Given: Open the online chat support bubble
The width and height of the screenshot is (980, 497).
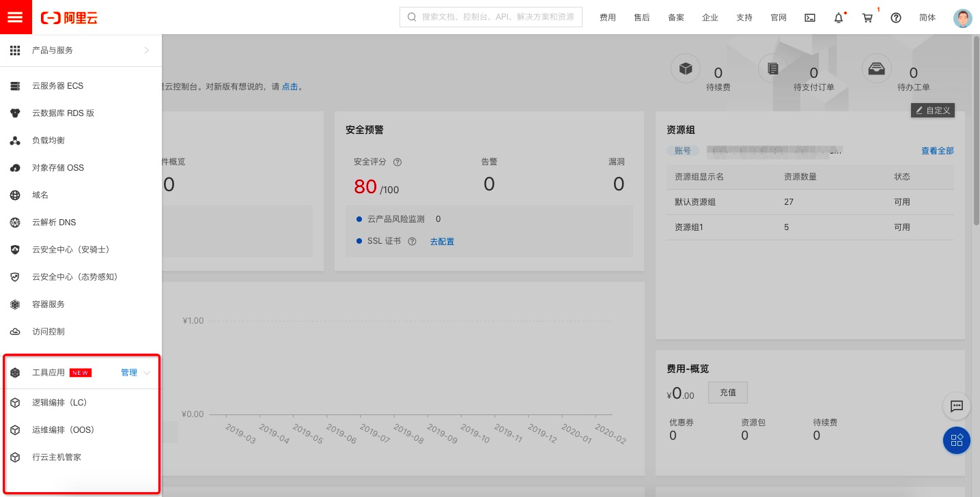Looking at the screenshot, I should (957, 406).
